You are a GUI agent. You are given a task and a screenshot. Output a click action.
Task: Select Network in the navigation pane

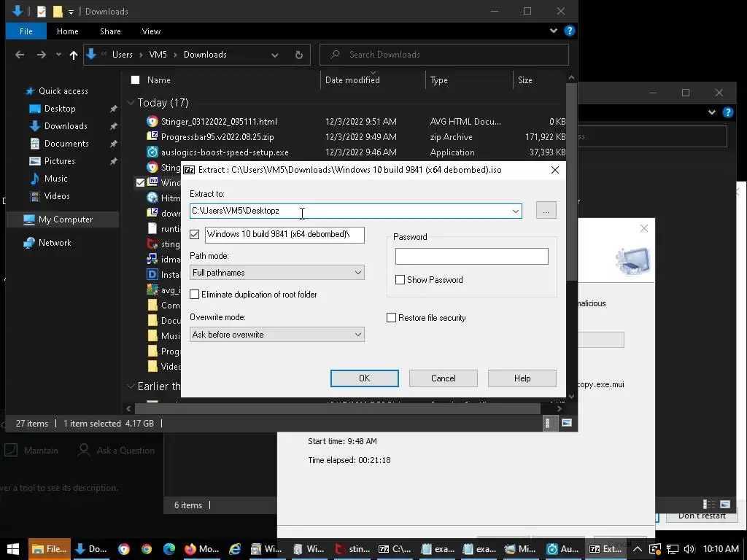pyautogui.click(x=55, y=243)
